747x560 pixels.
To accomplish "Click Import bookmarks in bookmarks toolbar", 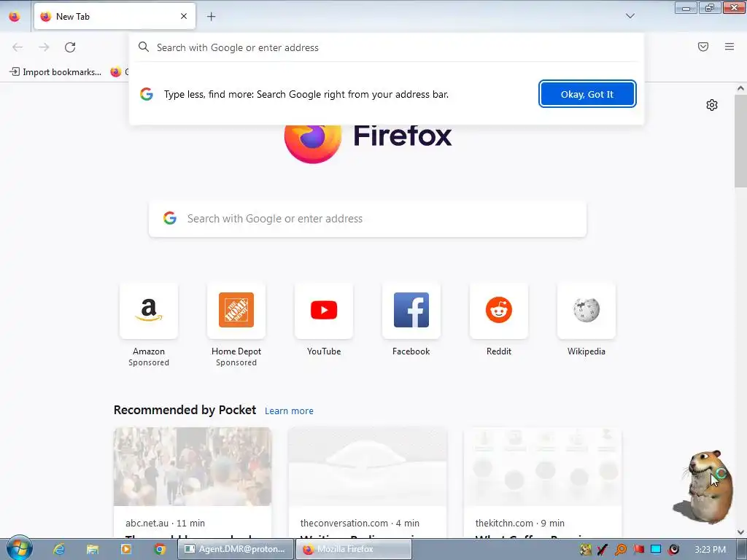I will pos(55,72).
